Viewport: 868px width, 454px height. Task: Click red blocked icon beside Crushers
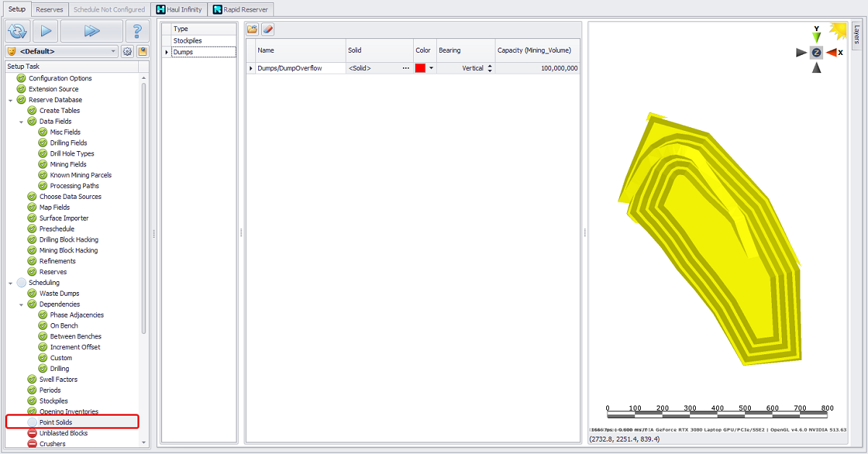tap(32, 444)
